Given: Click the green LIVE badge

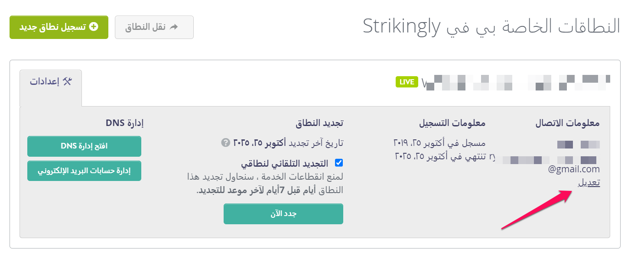Looking at the screenshot, I should click(x=407, y=82).
